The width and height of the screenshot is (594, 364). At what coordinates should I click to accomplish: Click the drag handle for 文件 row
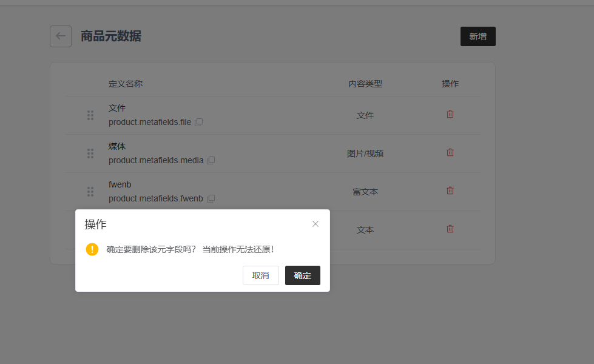90,115
